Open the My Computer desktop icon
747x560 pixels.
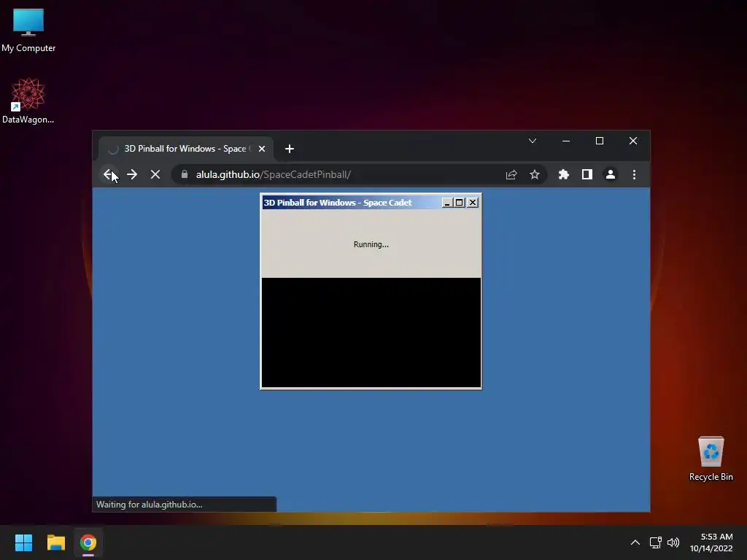pos(28,30)
